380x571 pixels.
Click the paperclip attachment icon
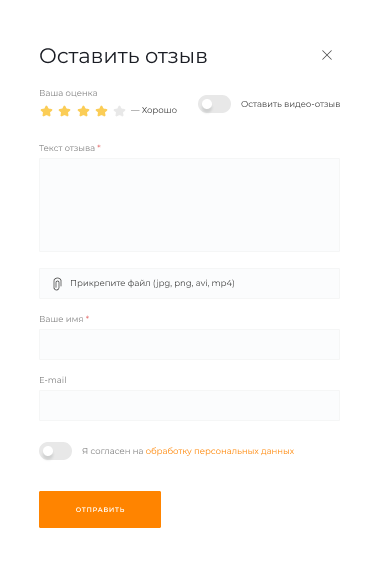pos(57,284)
